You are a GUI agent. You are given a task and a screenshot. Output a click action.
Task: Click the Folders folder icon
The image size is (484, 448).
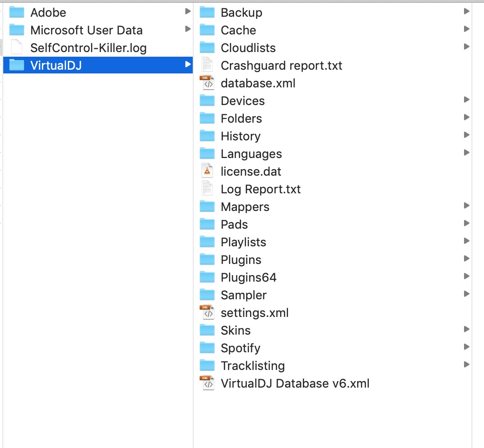coord(207,118)
